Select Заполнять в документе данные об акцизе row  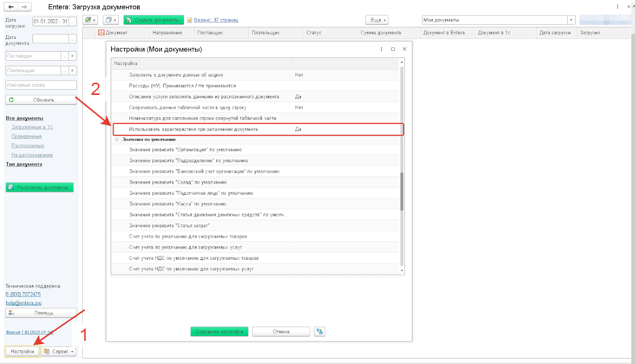click(x=255, y=75)
